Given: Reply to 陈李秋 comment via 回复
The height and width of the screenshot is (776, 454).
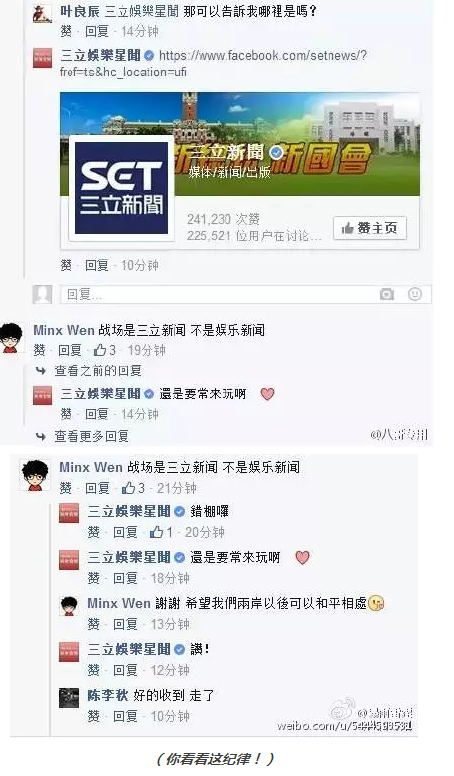Looking at the screenshot, I should pos(125,716).
